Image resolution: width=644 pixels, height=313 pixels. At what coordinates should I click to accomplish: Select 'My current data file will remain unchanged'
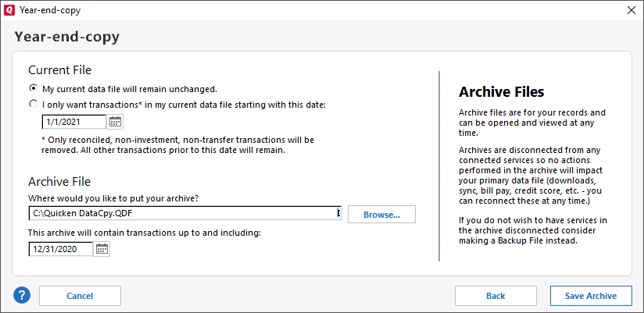(33, 88)
